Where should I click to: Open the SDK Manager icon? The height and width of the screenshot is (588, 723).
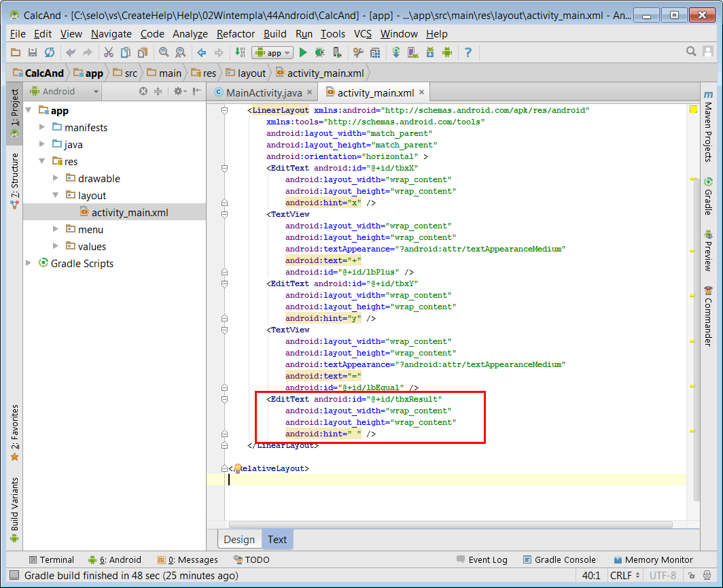click(x=430, y=52)
